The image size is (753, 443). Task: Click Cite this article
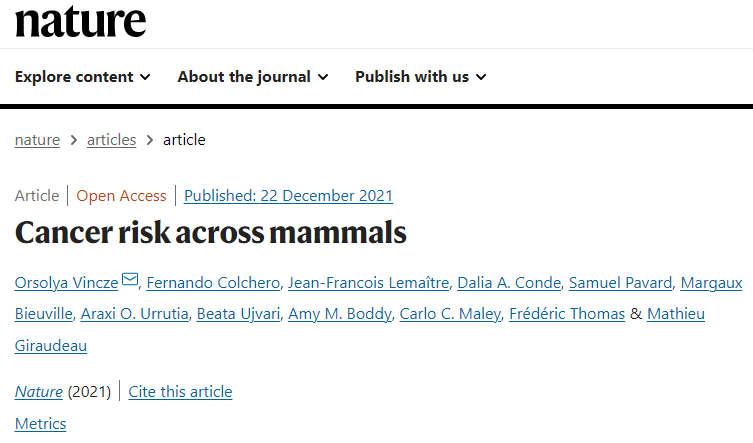pyautogui.click(x=180, y=391)
